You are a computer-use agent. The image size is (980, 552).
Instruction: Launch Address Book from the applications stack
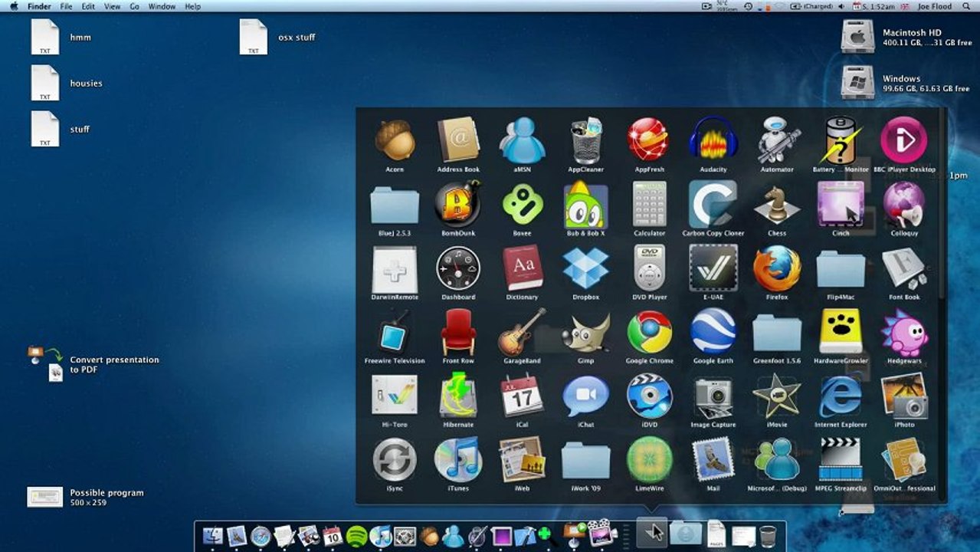point(458,140)
